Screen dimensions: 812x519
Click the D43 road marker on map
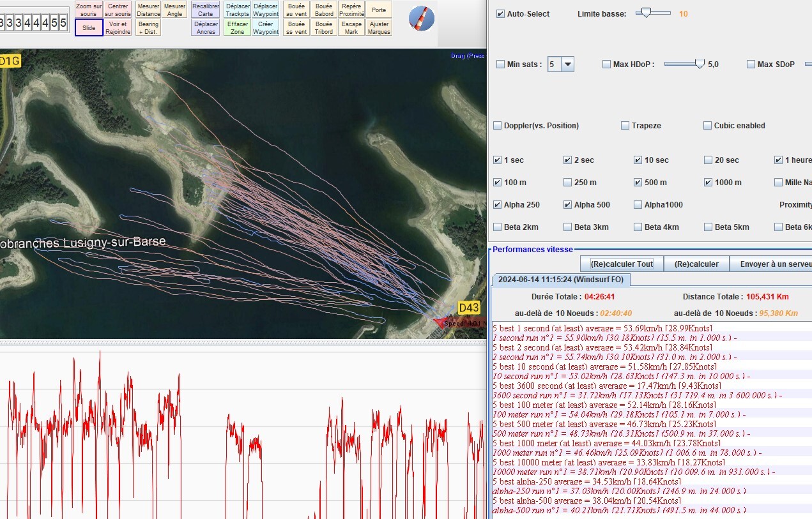pos(469,308)
